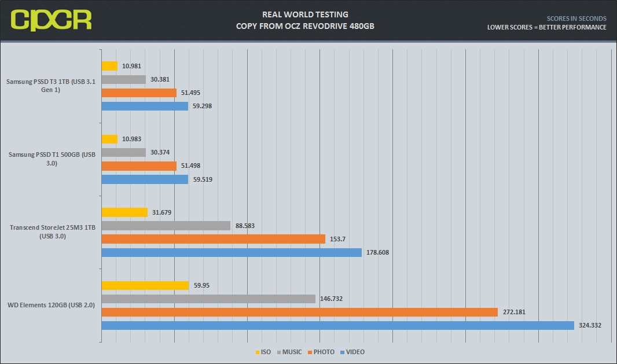Click the orange 51.495 PHOTO bar
This screenshot has width=617, height=364.
point(139,93)
